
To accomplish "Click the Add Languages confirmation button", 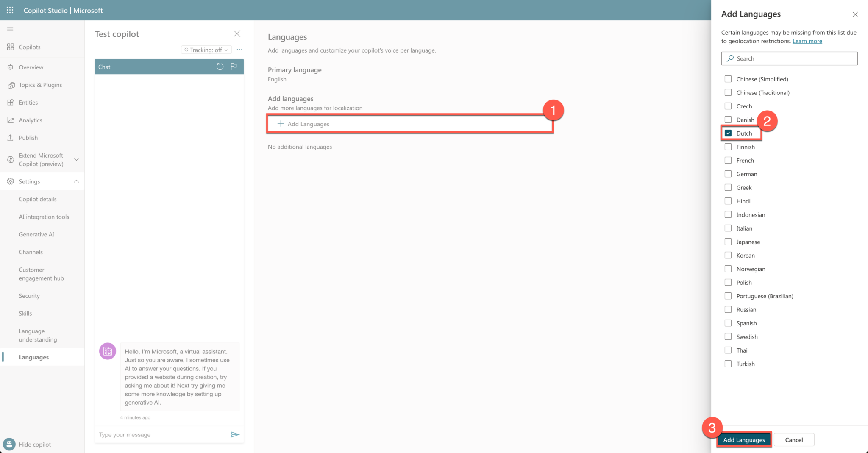I will [x=744, y=439].
